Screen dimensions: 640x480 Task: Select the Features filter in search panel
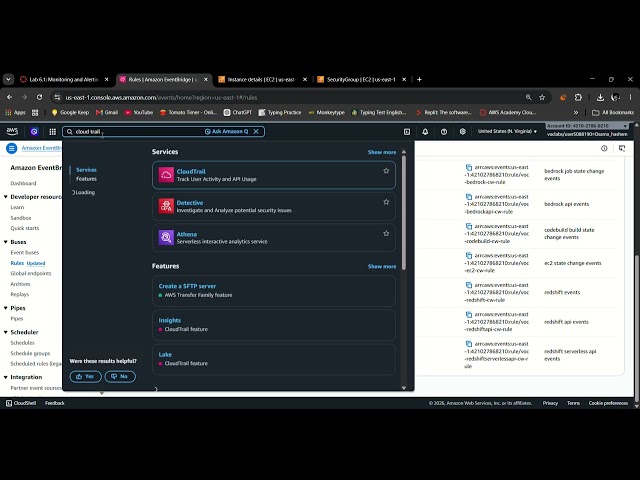click(x=86, y=179)
